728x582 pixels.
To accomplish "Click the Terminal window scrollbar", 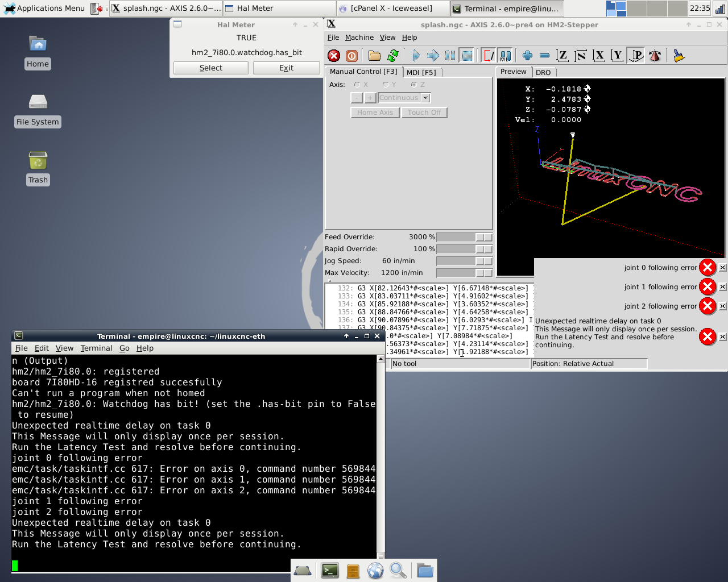I will pyautogui.click(x=381, y=457).
